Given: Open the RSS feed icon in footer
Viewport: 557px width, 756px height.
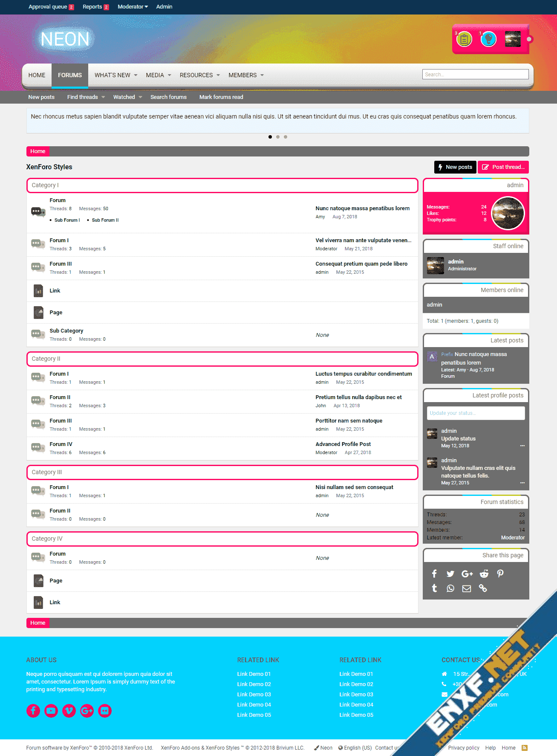Looking at the screenshot, I should click(525, 747).
